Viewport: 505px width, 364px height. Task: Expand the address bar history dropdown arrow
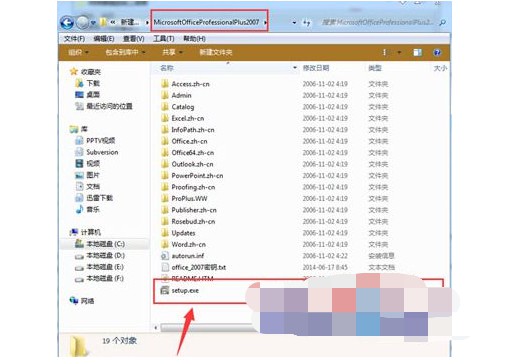pos(294,23)
